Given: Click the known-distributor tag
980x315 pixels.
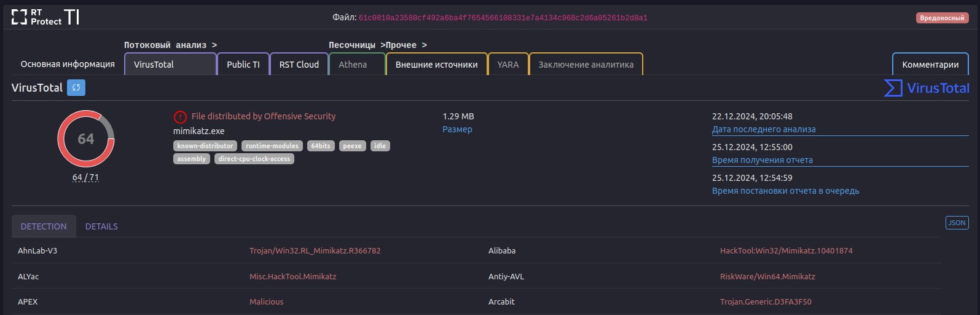Looking at the screenshot, I should point(205,146).
